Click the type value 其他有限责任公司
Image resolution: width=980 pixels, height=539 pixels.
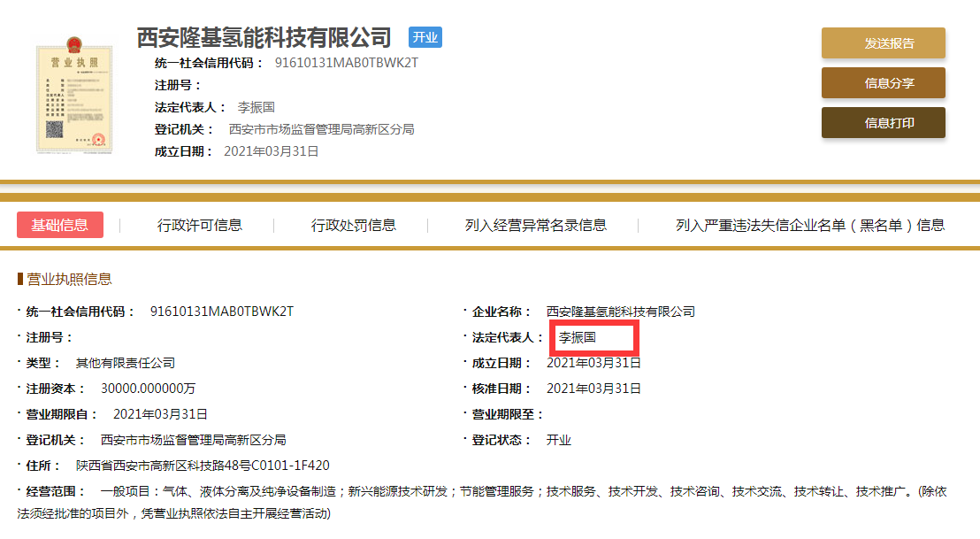click(x=125, y=363)
